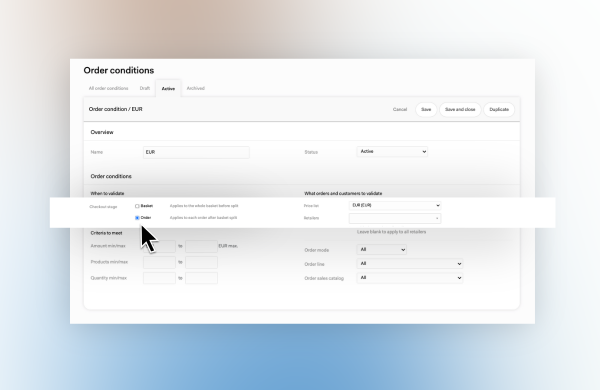This screenshot has width=600, height=390.
Task: Click the Cancel link
Action: tap(400, 109)
